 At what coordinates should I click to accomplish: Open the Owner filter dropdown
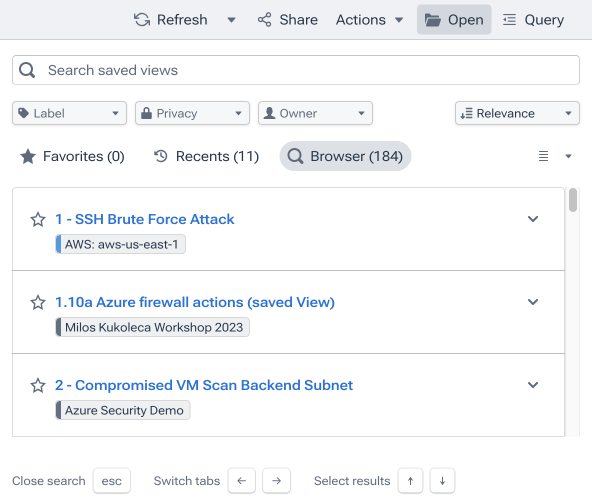point(315,113)
